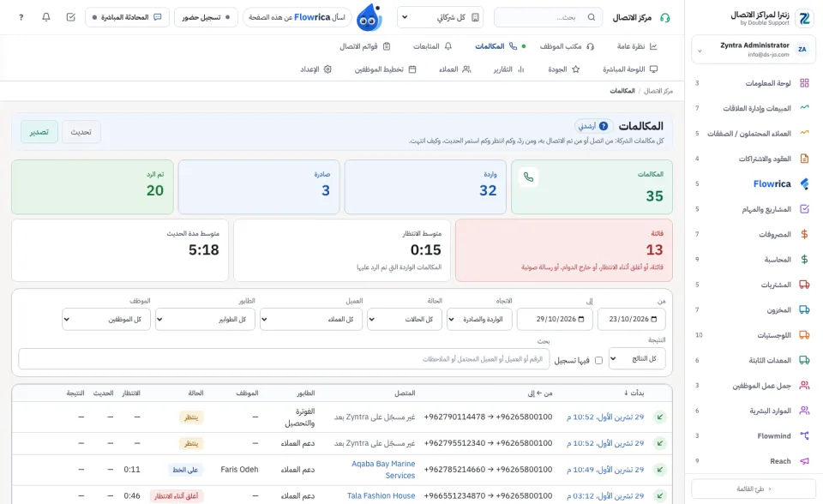Image resolution: width=823 pixels, height=504 pixels.
Task: Click the فائتة 13 missed calls card
Action: click(564, 250)
